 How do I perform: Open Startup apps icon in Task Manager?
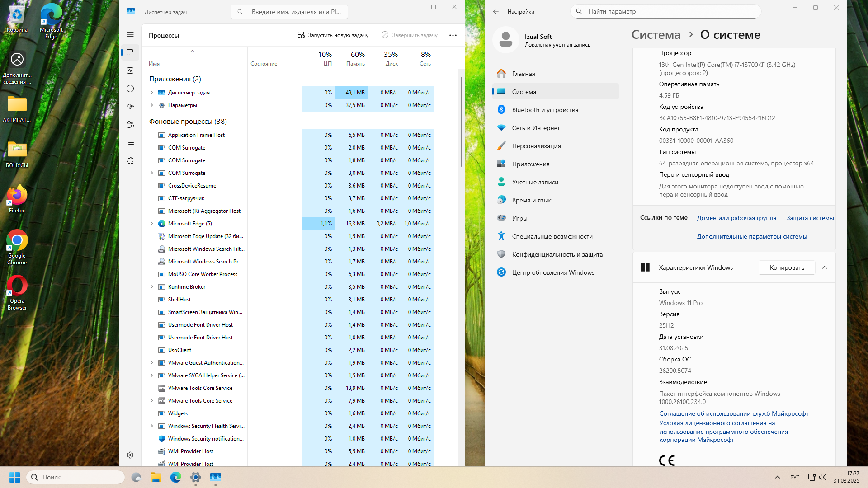130,107
